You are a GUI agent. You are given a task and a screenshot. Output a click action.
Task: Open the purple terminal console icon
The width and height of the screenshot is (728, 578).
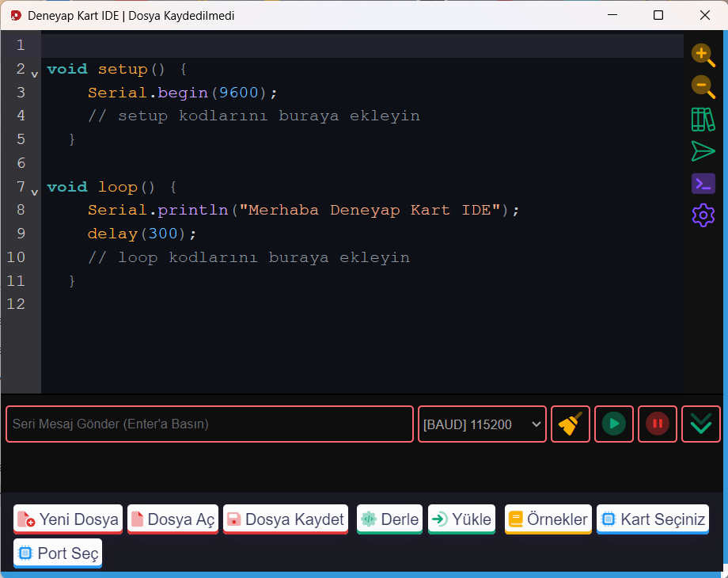(x=703, y=184)
